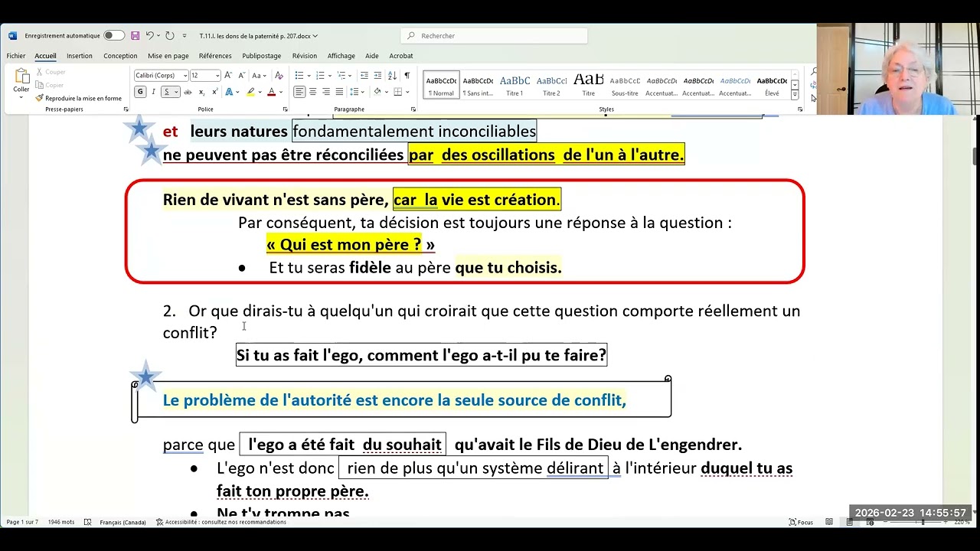The image size is (980, 551).
Task: Click the Save diskette icon
Action: click(x=136, y=36)
